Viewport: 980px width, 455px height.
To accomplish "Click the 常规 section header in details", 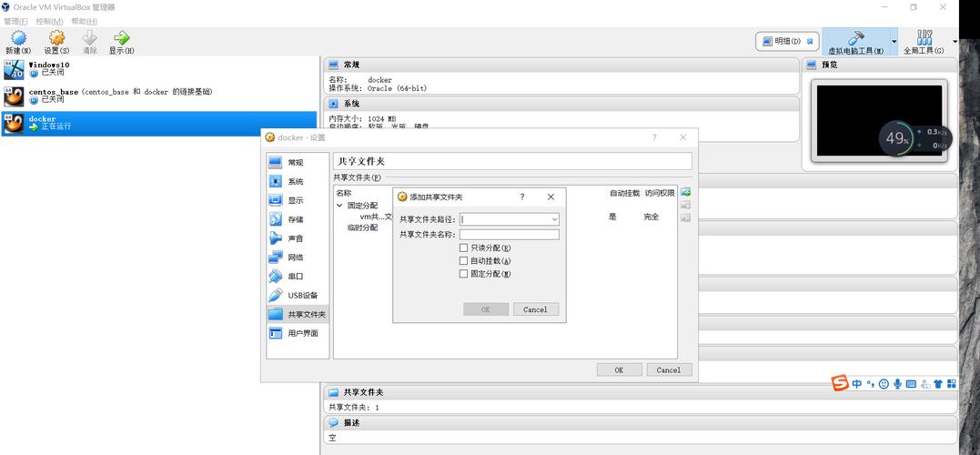I will coord(561,65).
